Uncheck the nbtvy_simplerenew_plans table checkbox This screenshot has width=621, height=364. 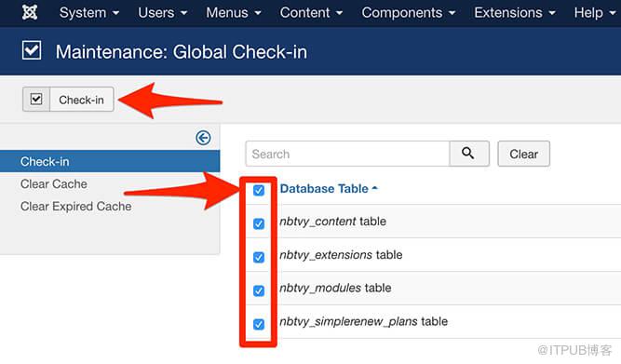[x=259, y=324]
